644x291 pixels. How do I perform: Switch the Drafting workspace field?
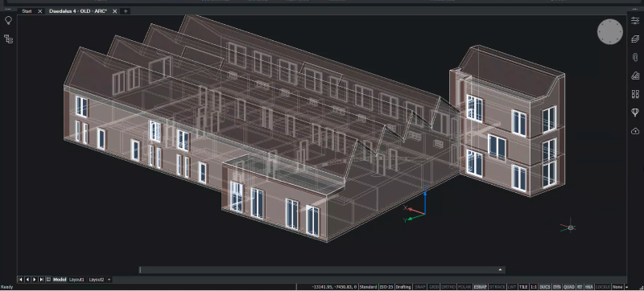[403, 287]
